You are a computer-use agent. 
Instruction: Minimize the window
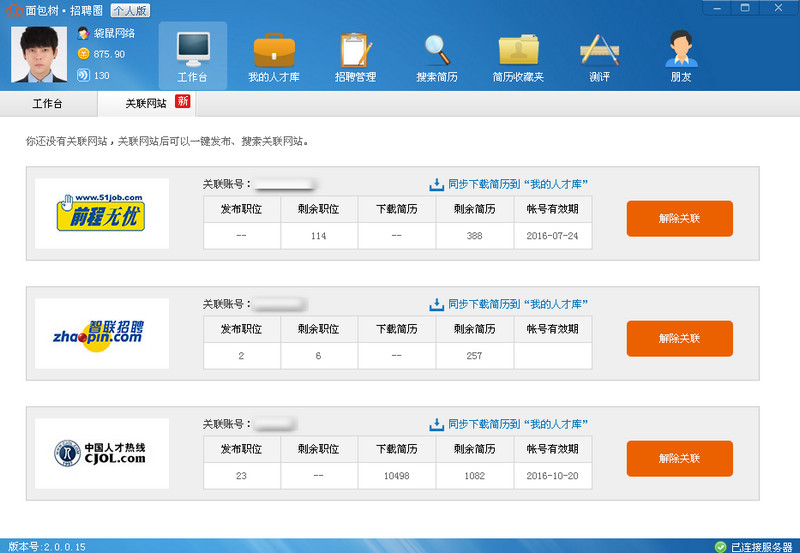[x=717, y=8]
